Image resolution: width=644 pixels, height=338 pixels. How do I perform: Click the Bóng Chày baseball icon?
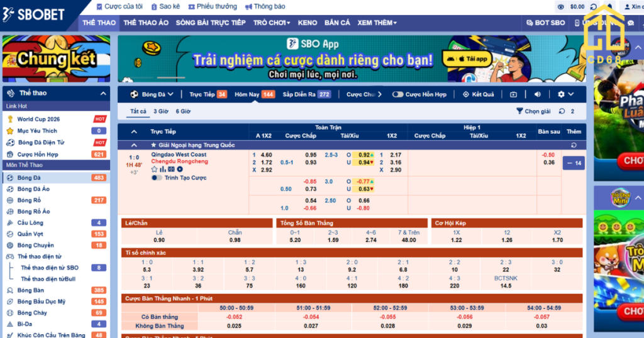pos(10,313)
